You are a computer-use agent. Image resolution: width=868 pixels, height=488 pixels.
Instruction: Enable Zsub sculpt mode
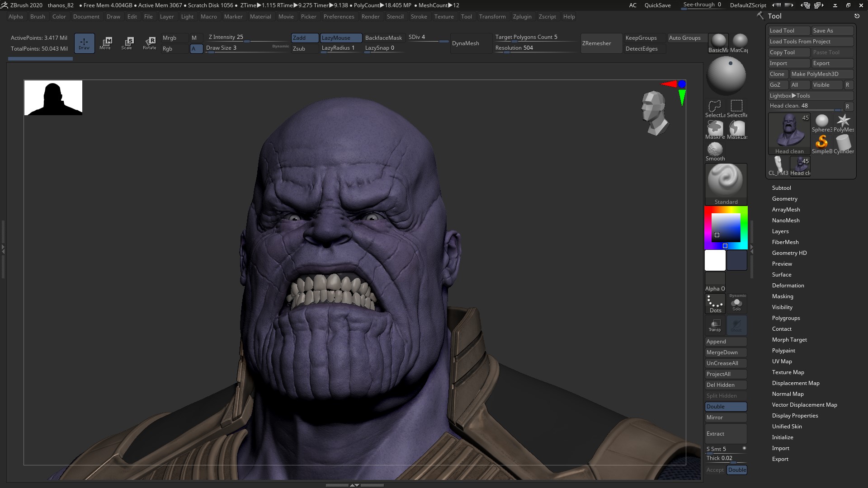coord(305,49)
